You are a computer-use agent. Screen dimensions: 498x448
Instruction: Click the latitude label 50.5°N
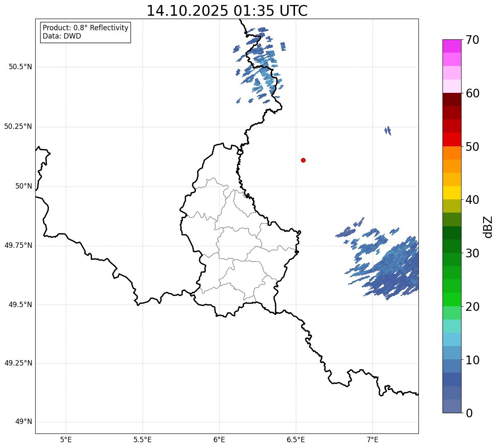pos(20,67)
